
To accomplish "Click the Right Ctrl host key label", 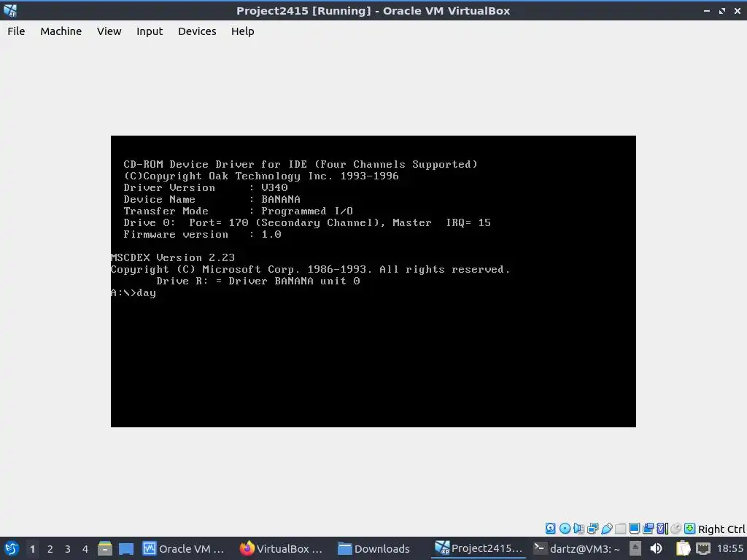I will (x=721, y=529).
